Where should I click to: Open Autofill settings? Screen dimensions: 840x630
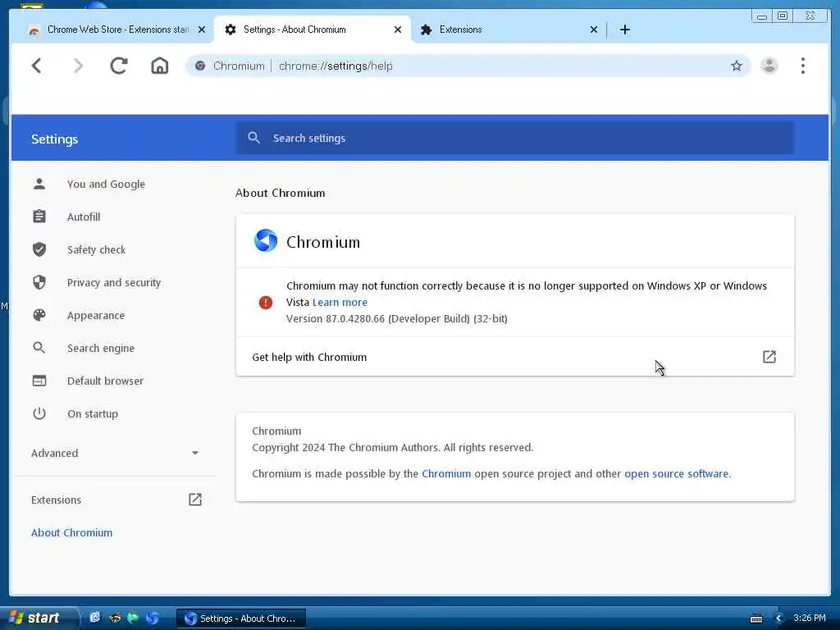(x=84, y=217)
